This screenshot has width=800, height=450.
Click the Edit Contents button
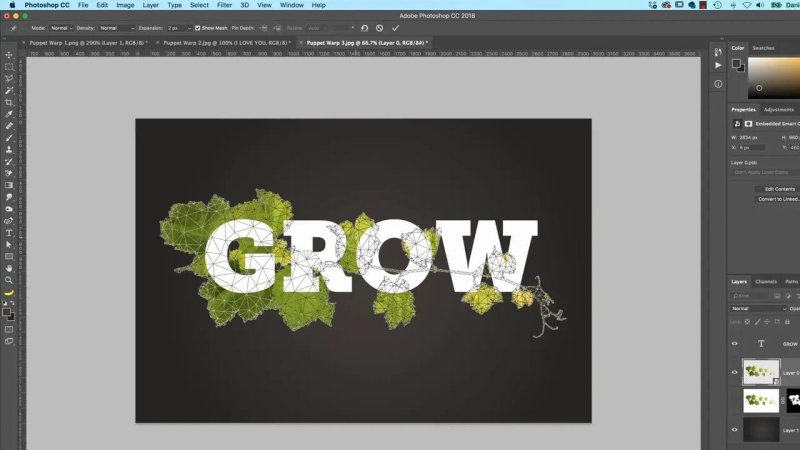point(778,189)
